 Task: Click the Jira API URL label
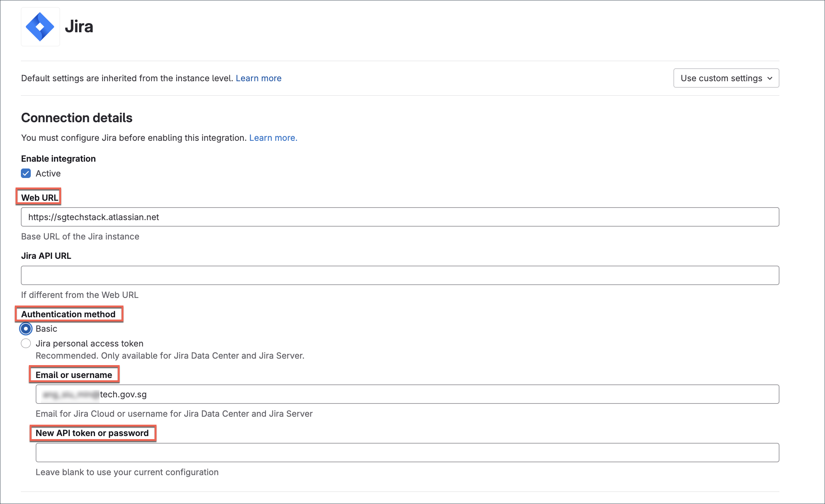[46, 256]
